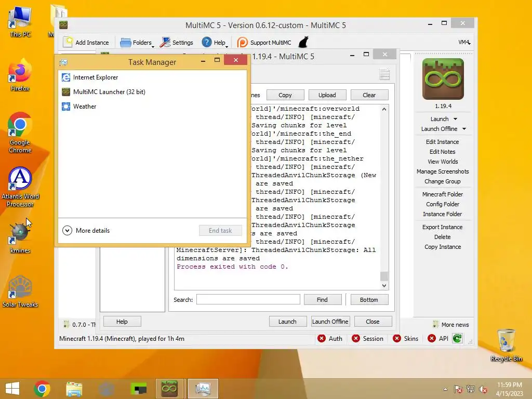The image size is (532, 399).
Task: Click the Action Center flag icon
Action: click(x=458, y=389)
